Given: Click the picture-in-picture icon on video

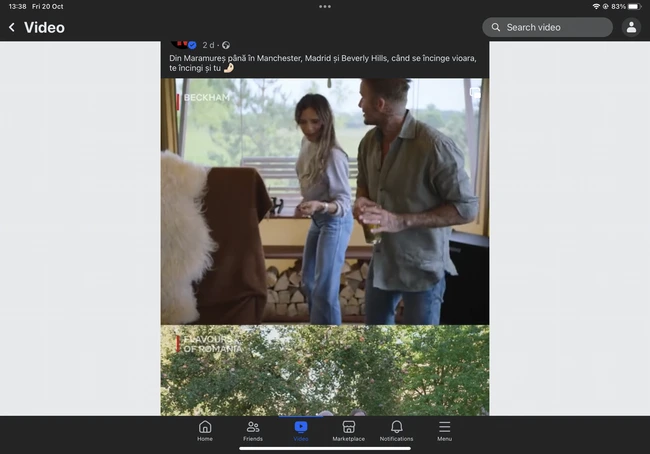Looking at the screenshot, I should (x=475, y=93).
